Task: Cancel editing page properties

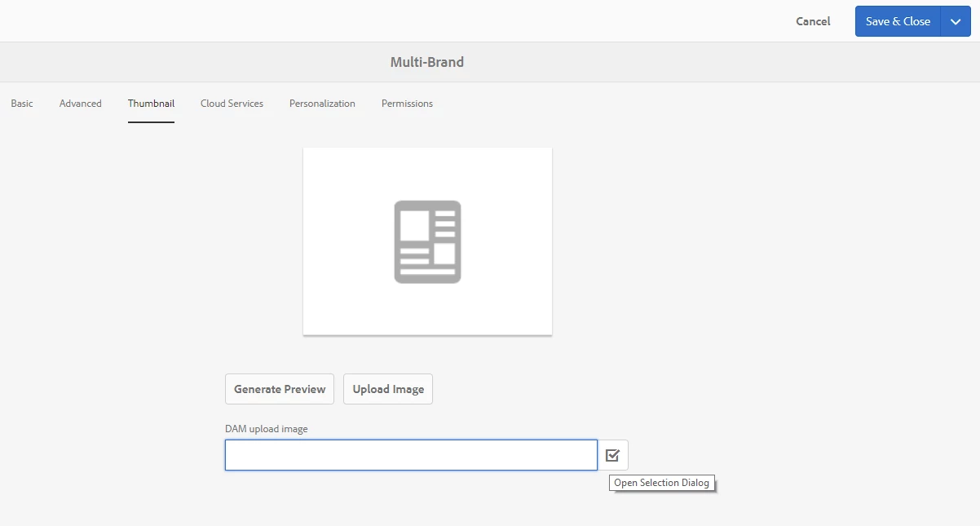Action: [x=813, y=21]
